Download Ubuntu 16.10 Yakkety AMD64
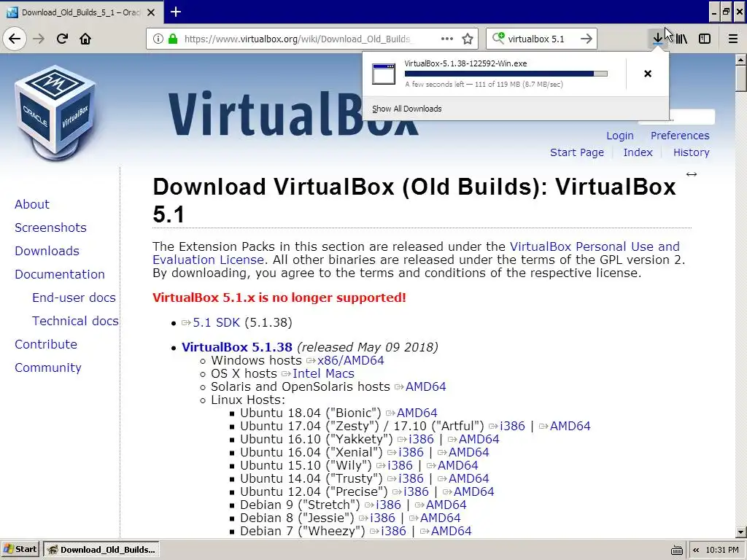The height and width of the screenshot is (560, 747). pos(479,439)
